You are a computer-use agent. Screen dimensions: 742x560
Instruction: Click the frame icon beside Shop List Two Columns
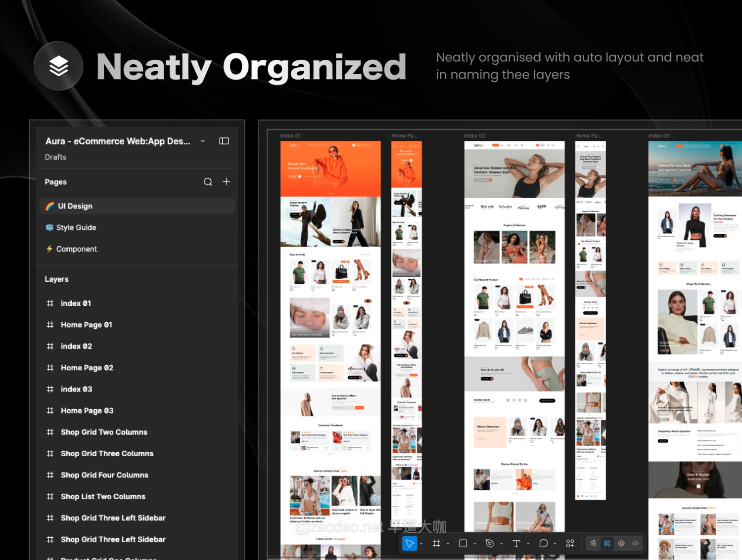[50, 497]
